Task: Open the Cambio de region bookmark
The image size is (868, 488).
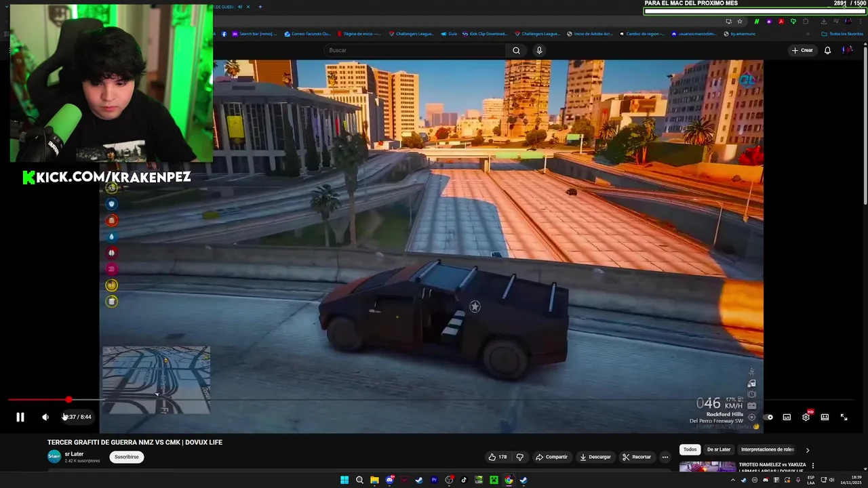Action: coord(642,34)
